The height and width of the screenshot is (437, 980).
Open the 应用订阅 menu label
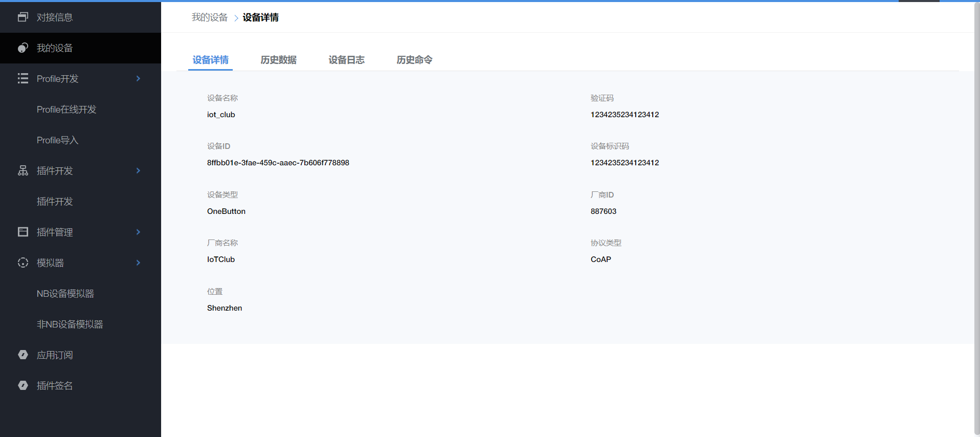click(55, 355)
